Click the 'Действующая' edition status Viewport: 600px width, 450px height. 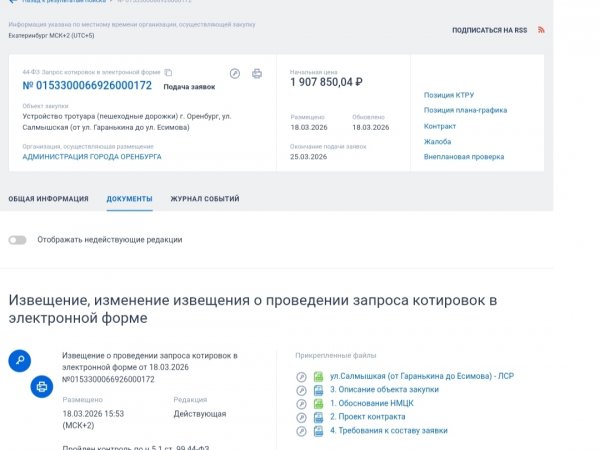tap(200, 414)
